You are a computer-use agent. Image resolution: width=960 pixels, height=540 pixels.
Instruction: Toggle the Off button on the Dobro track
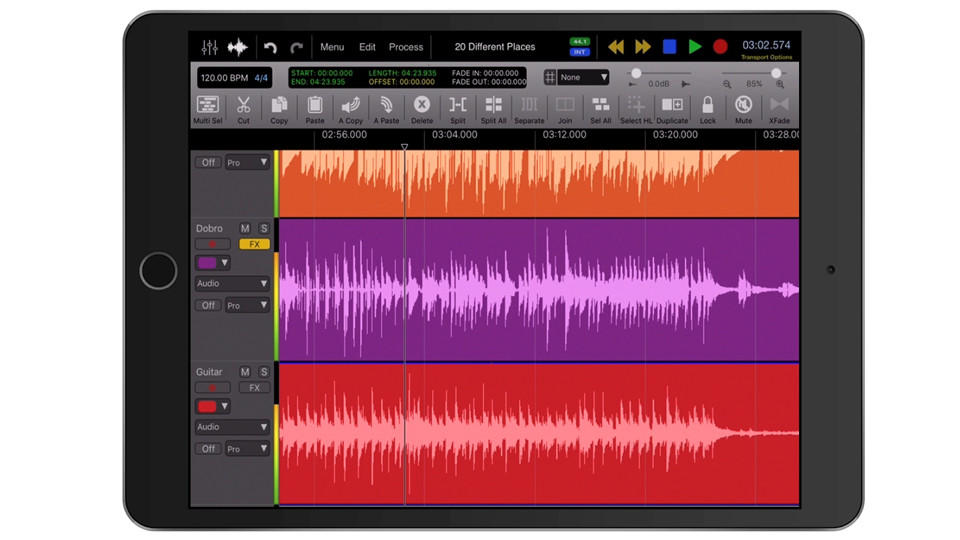tap(208, 305)
